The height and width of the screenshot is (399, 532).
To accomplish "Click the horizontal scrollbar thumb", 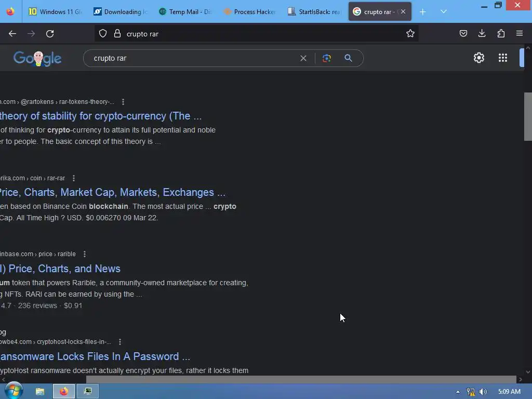I will (301, 379).
